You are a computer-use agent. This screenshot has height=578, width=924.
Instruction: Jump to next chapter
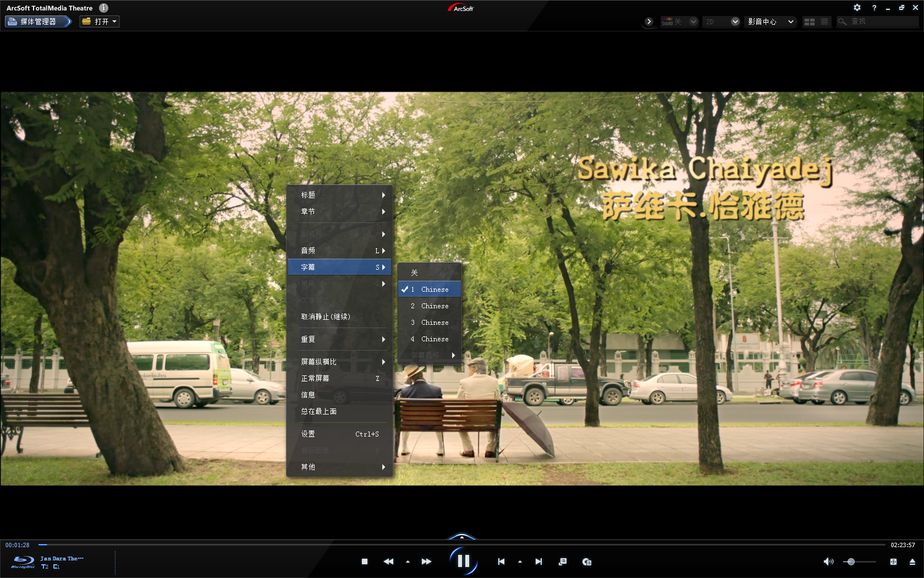click(x=538, y=561)
